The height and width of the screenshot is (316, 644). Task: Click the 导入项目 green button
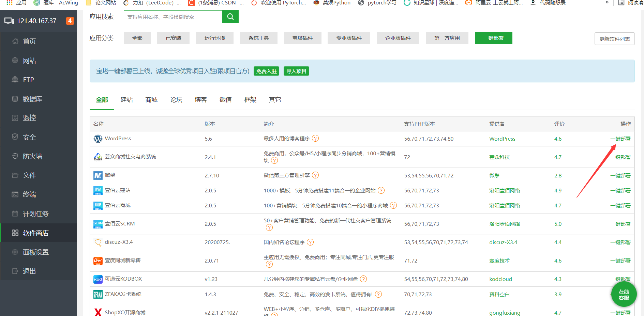tap(296, 71)
